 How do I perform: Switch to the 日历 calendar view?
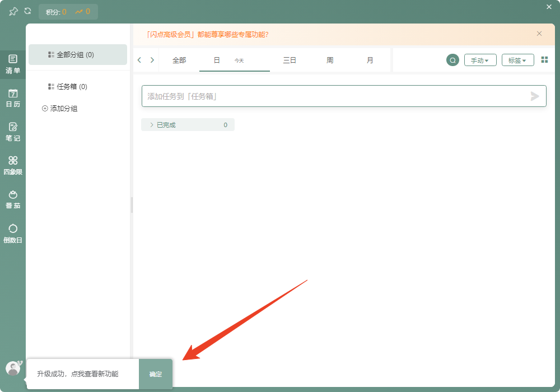13,96
